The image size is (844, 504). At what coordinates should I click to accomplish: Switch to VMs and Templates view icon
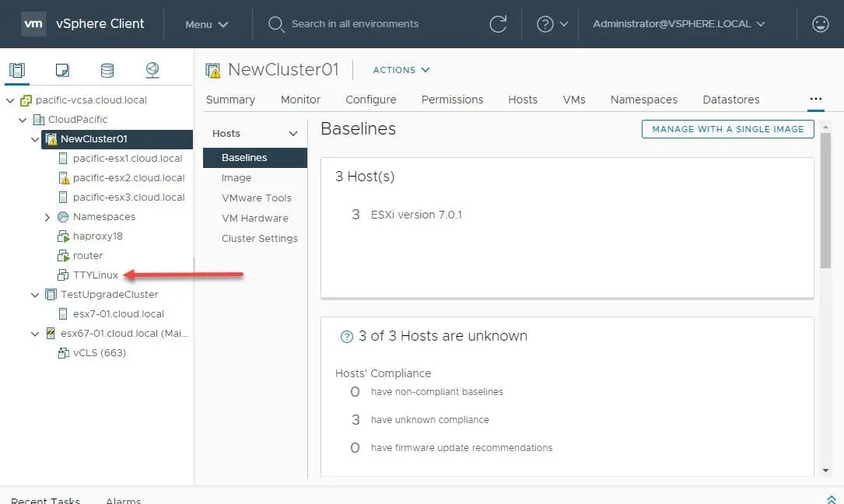click(62, 71)
